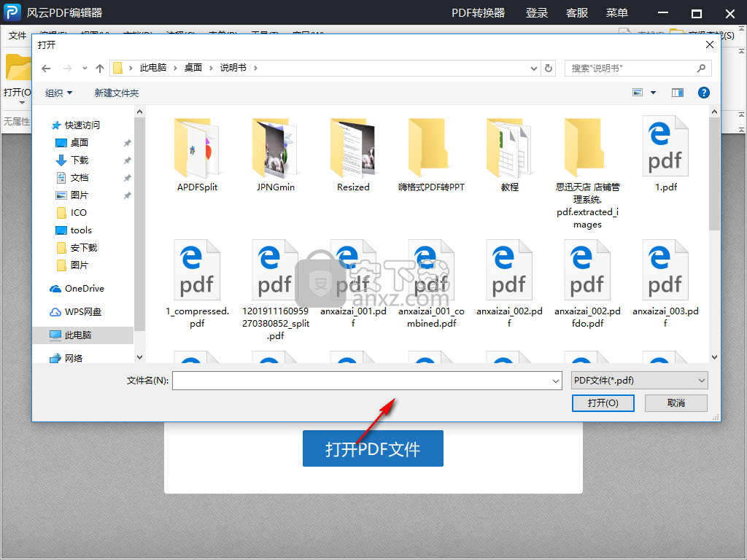The height and width of the screenshot is (560, 747).
Task: Expand the 打开(O) toolbar dropdown arrow
Action: click(21, 103)
